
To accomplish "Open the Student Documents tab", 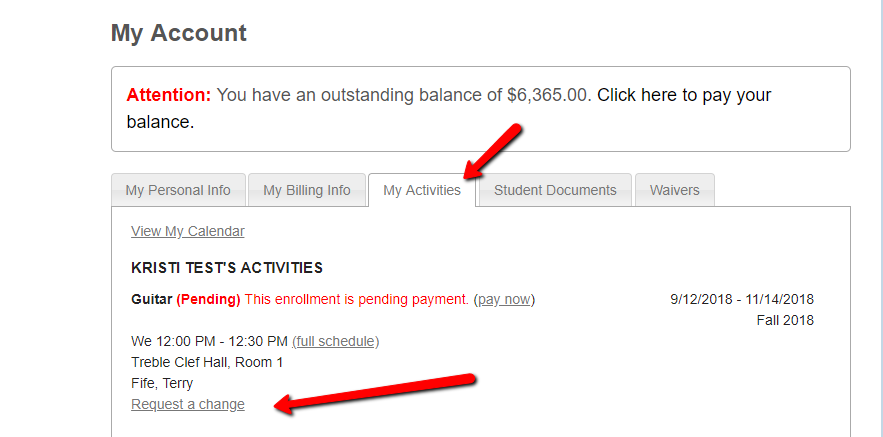I will click(x=555, y=190).
